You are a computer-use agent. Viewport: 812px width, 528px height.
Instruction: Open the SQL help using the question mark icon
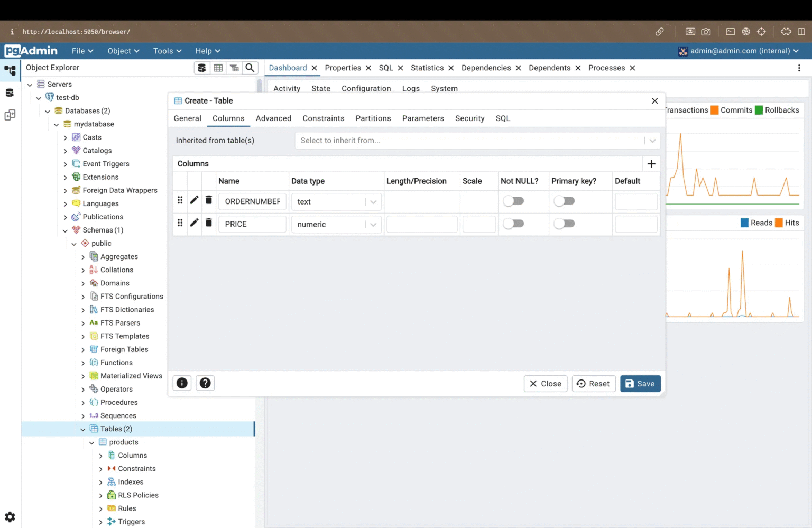click(x=205, y=383)
